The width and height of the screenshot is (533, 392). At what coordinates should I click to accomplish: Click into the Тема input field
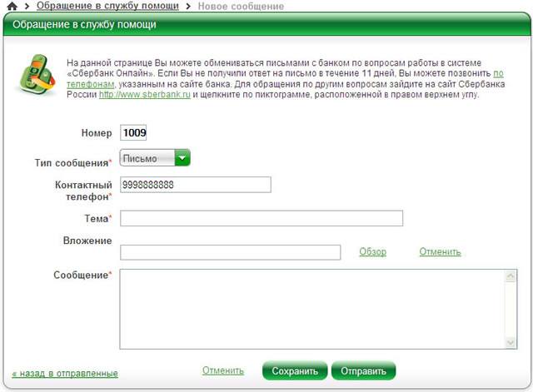click(262, 218)
